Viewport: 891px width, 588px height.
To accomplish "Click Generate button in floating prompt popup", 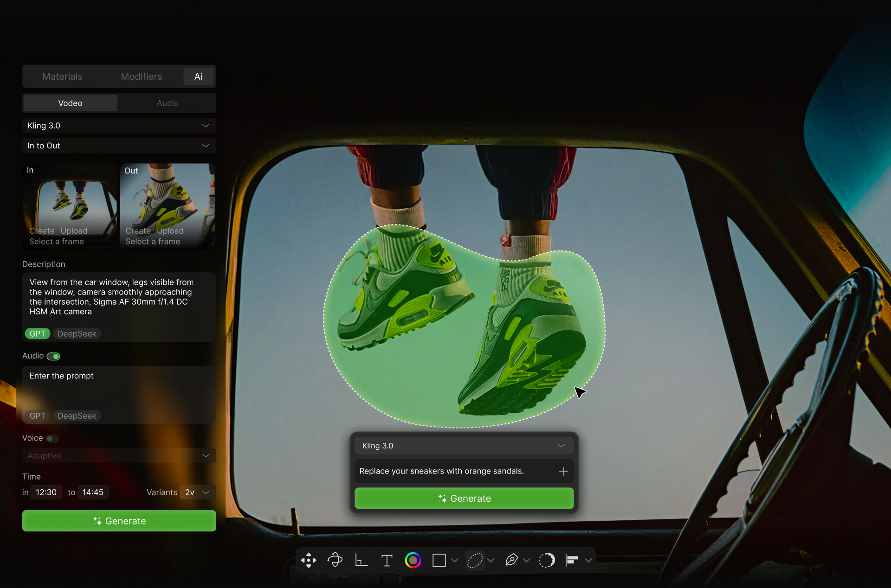I will 464,499.
